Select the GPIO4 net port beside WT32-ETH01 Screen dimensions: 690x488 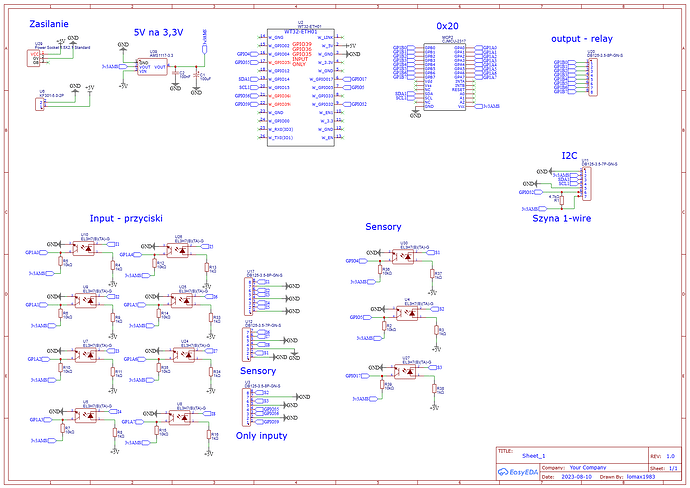[x=246, y=54]
